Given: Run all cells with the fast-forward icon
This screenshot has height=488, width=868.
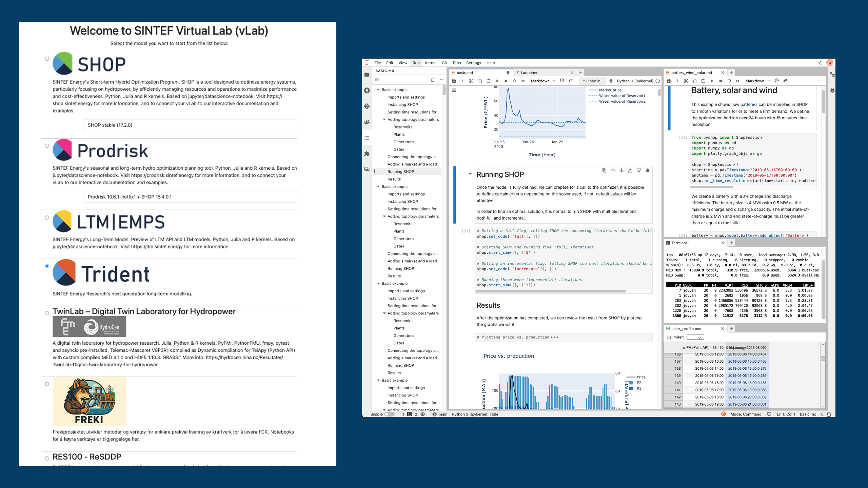Looking at the screenshot, I should 523,81.
